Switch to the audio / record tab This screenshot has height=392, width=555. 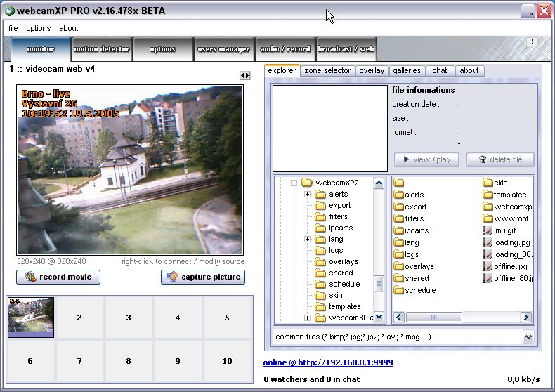pos(285,48)
